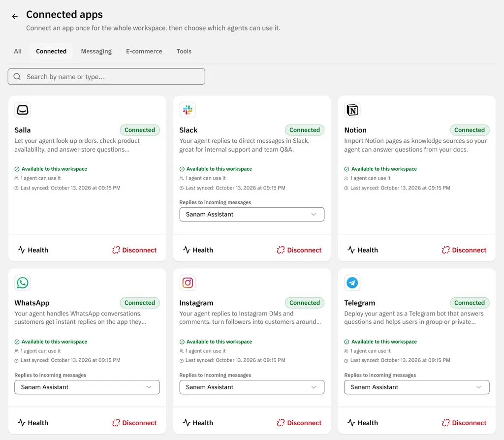Screen dimensions: 504x440
Task: Click the Slack app logo
Action: click(x=188, y=110)
